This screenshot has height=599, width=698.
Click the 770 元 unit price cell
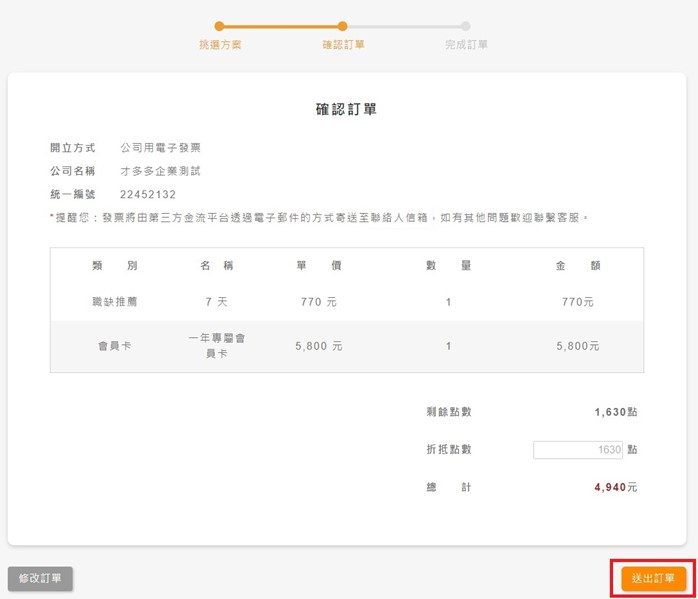(319, 302)
